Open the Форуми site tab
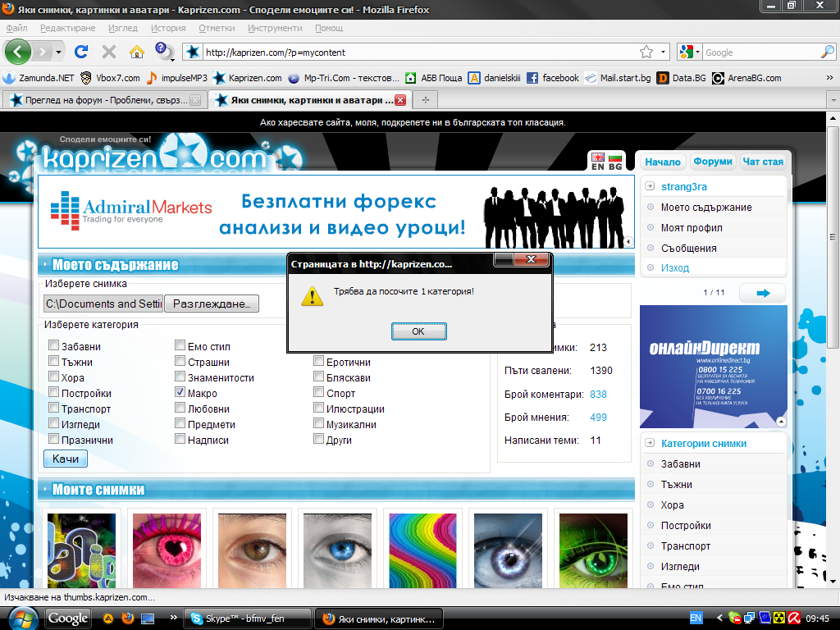The width and height of the screenshot is (840, 630). pyautogui.click(x=713, y=162)
